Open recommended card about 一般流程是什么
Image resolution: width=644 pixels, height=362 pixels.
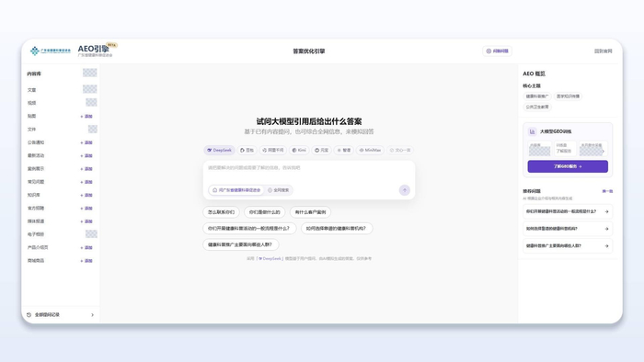(x=568, y=211)
